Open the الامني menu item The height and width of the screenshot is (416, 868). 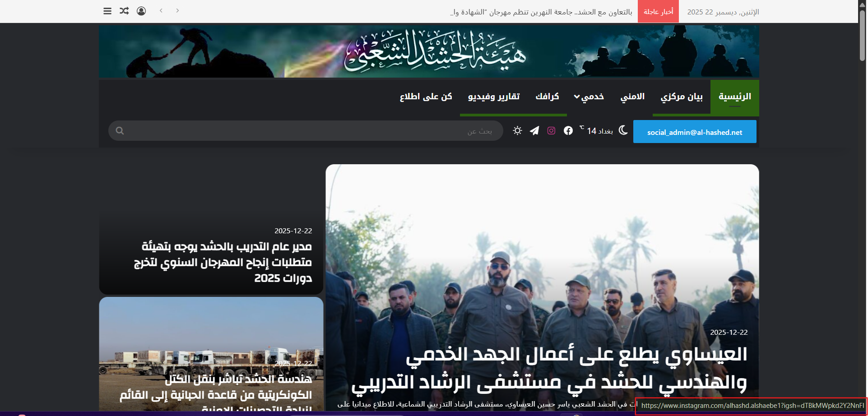point(632,97)
